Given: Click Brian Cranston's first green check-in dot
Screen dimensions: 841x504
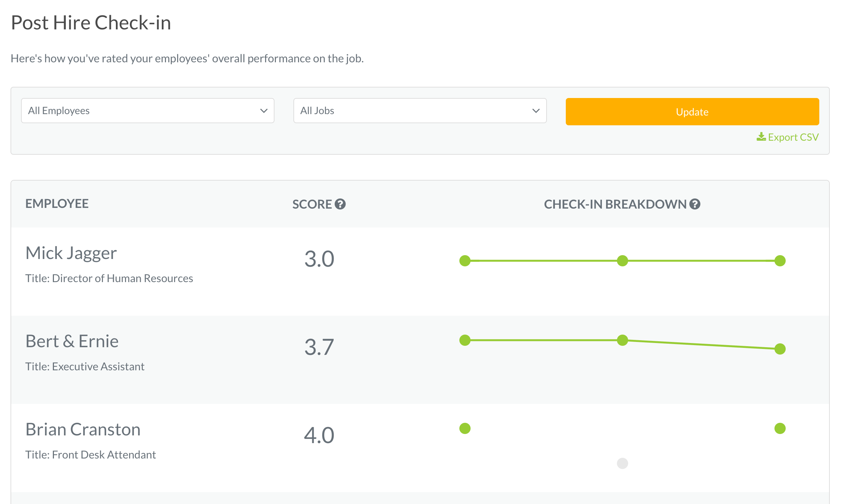Looking at the screenshot, I should (x=465, y=428).
